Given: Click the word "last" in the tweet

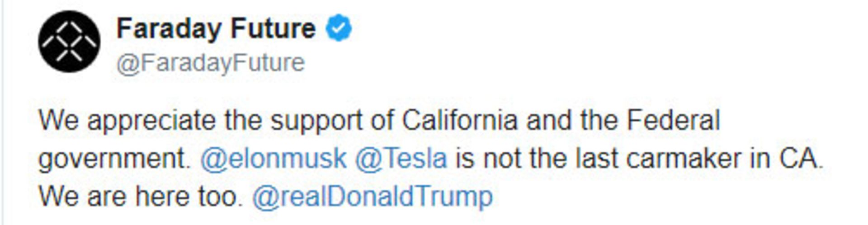Looking at the screenshot, I should (596, 159).
